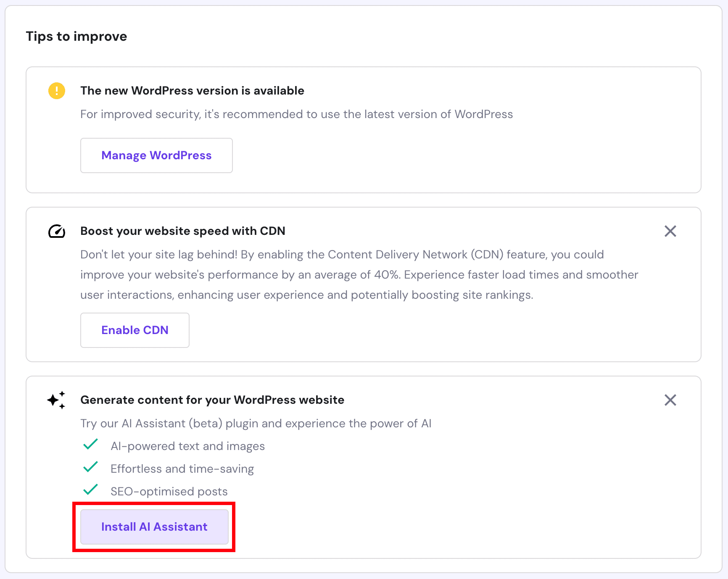Click the speedometer CDN icon
The width and height of the screenshot is (728, 579).
tap(56, 231)
